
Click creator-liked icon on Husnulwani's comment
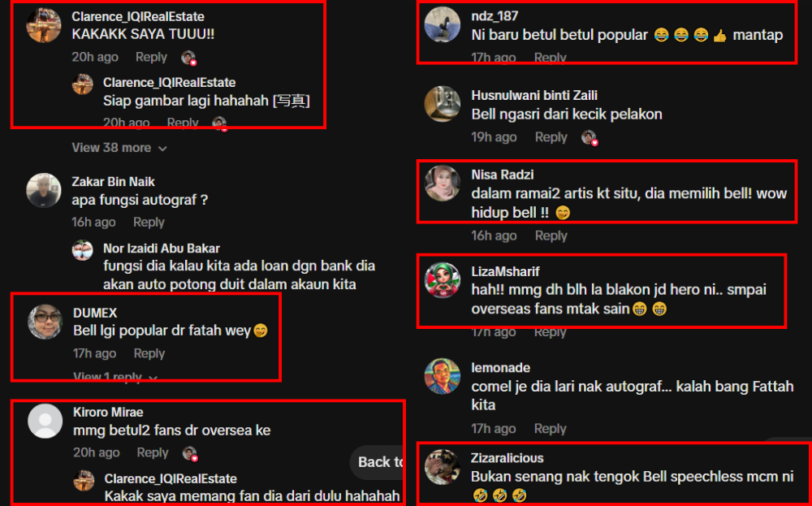point(589,138)
